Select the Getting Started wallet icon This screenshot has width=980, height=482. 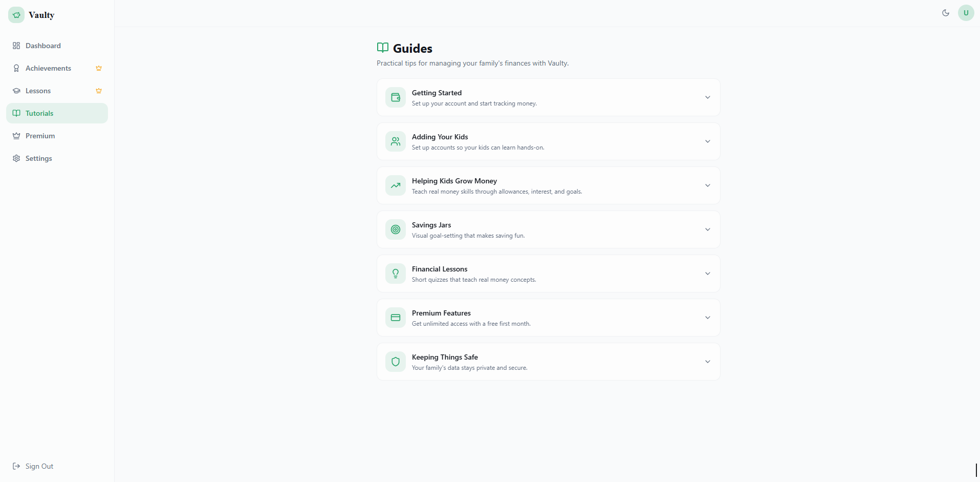pyautogui.click(x=395, y=97)
